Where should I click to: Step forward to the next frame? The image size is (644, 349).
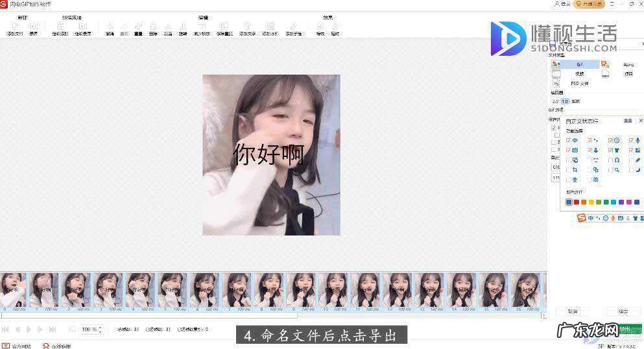click(40, 330)
